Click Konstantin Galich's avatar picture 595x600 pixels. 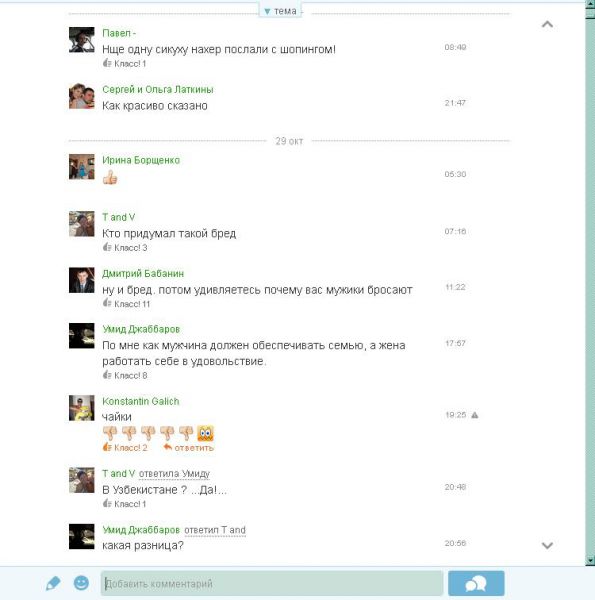click(82, 408)
